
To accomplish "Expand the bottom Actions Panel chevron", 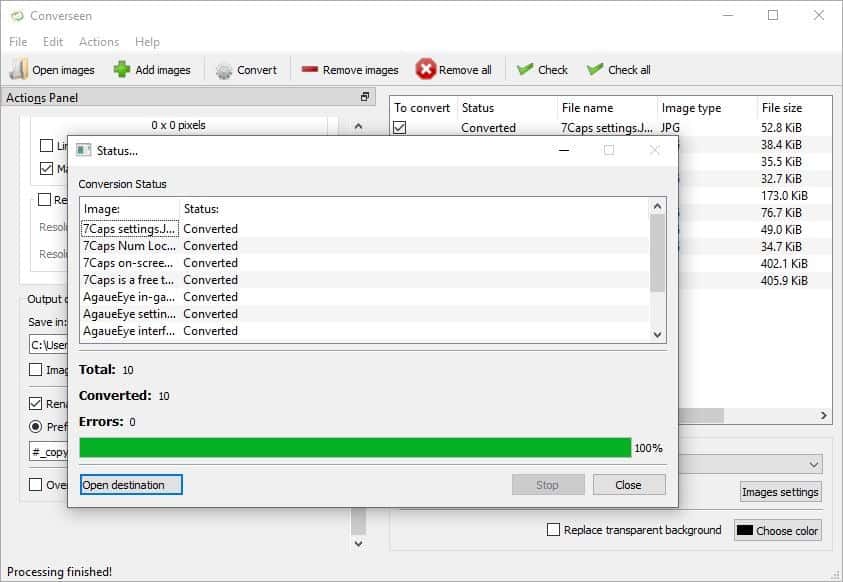I will 357,543.
